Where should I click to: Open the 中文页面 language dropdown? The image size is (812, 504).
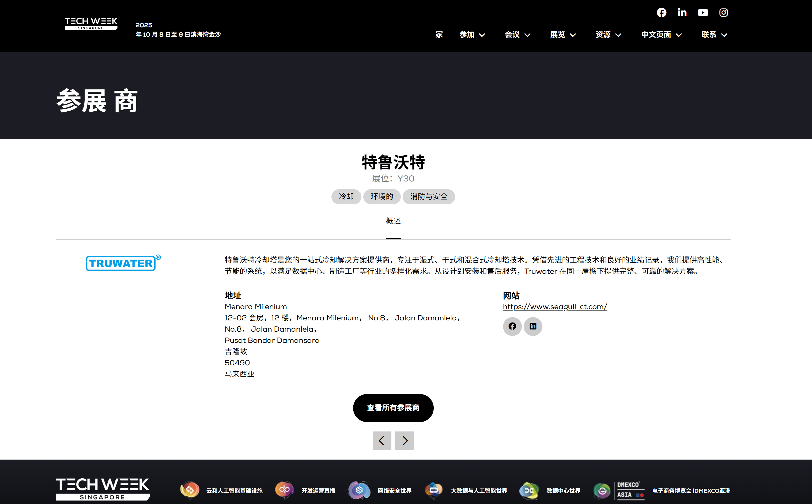tap(661, 35)
